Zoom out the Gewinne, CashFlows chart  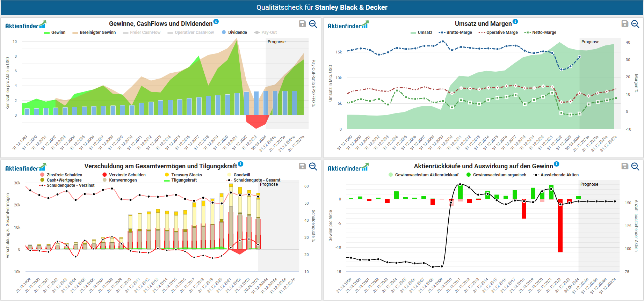pos(313,24)
